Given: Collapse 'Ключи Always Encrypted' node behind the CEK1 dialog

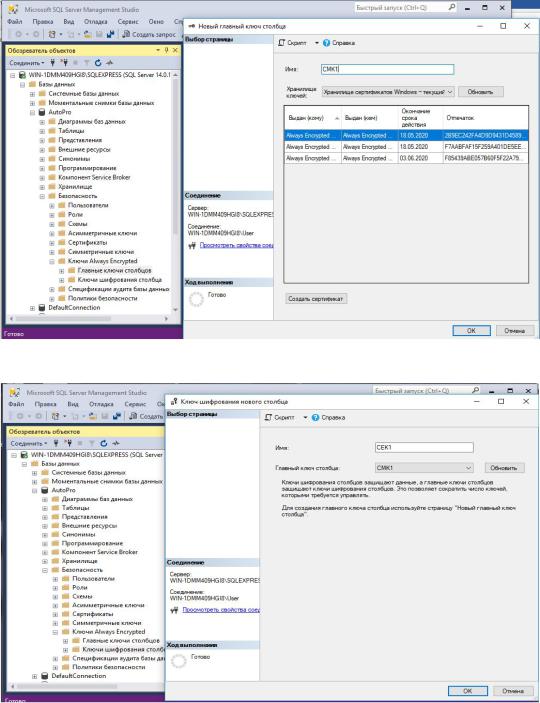Looking at the screenshot, I should coord(56,632).
